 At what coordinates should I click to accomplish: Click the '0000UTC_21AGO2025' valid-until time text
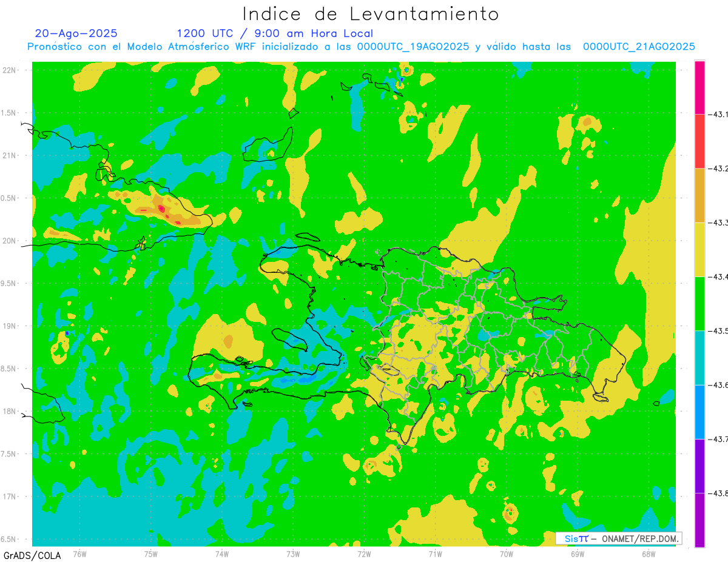pos(639,47)
